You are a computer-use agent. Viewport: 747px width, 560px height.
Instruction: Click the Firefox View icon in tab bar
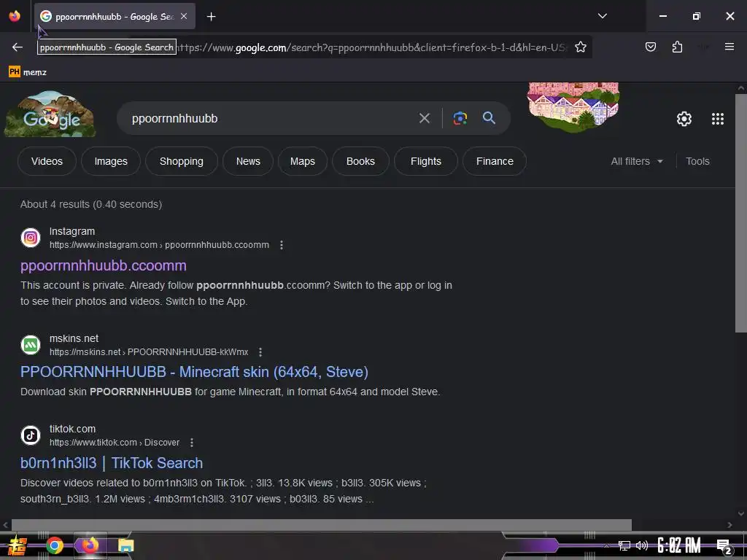pyautogui.click(x=15, y=16)
